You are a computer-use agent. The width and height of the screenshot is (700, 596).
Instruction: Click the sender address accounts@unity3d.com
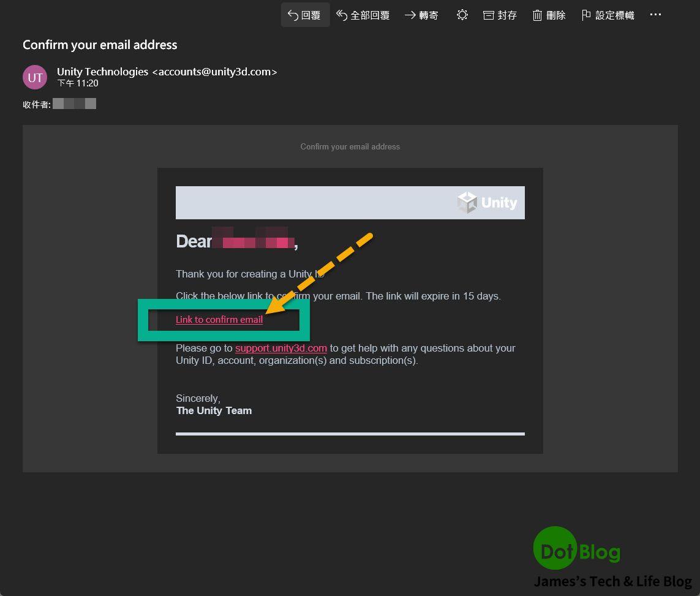point(215,72)
